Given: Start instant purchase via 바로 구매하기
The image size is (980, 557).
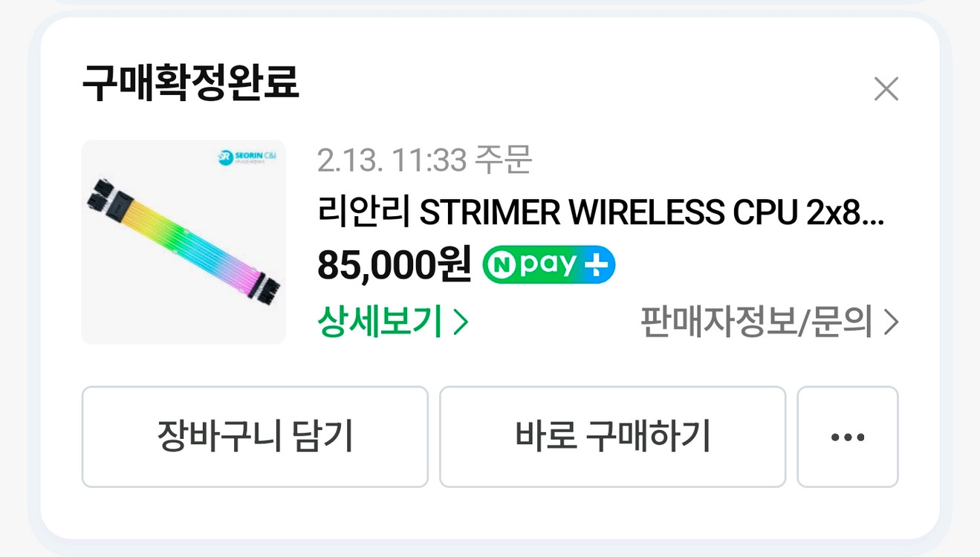Looking at the screenshot, I should pos(613,437).
